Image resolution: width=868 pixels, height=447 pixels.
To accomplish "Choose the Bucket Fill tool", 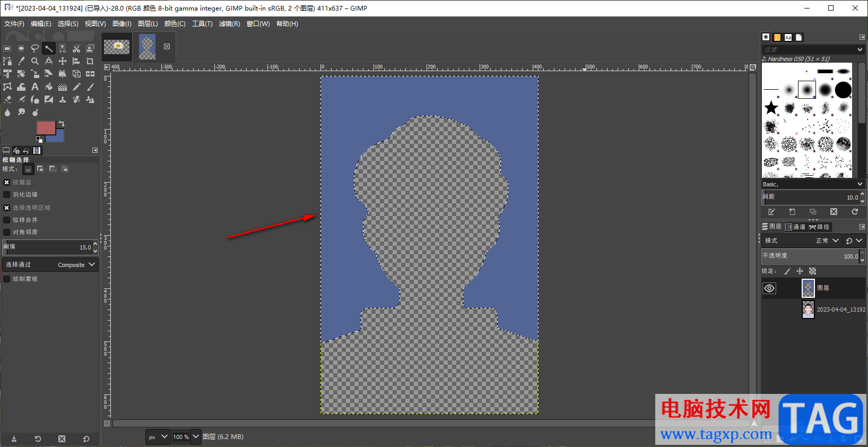I will (49, 87).
